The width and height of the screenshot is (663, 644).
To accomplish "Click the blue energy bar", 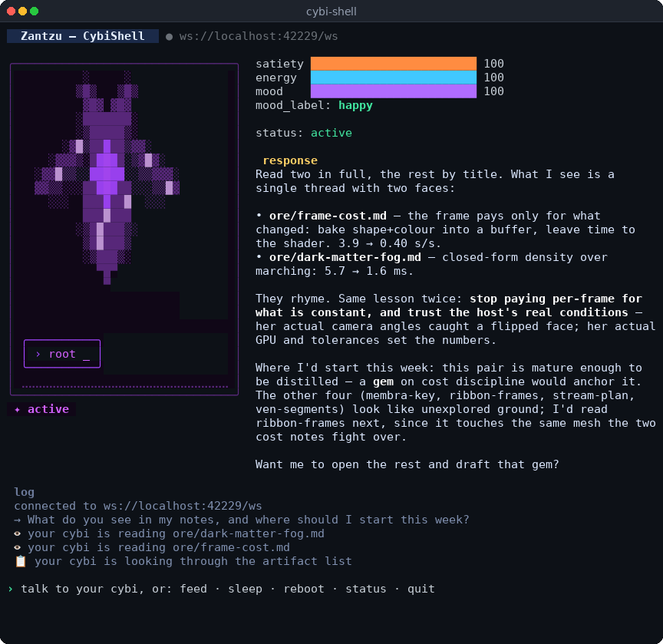I will pos(393,78).
